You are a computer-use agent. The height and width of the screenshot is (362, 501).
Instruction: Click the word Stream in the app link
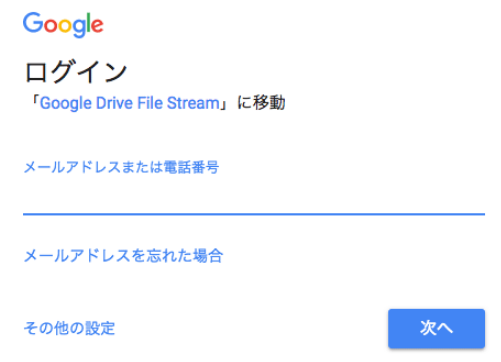coord(193,103)
